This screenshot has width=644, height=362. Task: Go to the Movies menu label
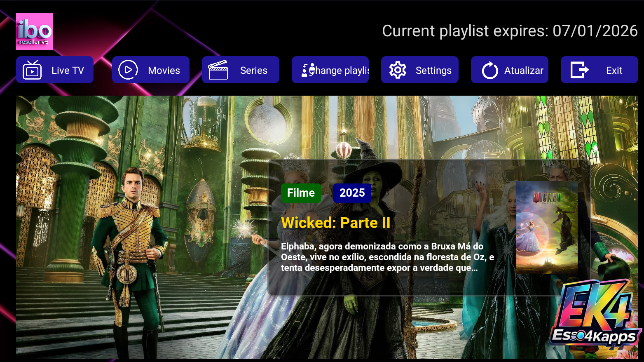pos(164,71)
